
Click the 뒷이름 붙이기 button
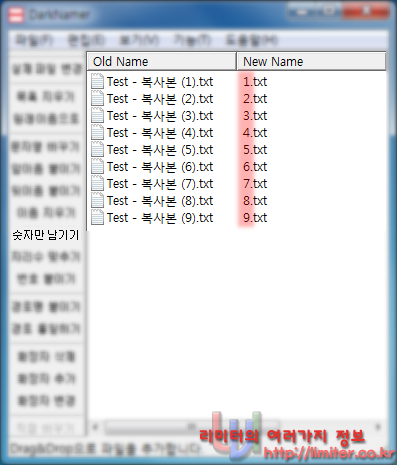(46, 191)
